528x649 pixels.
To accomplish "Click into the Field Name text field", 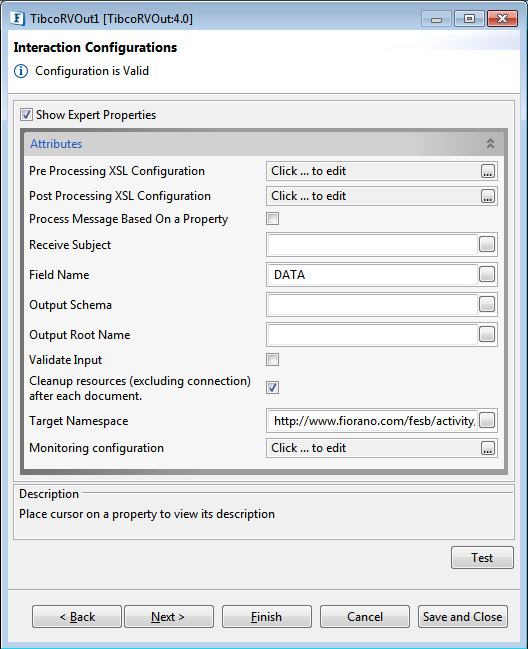I will [372, 274].
